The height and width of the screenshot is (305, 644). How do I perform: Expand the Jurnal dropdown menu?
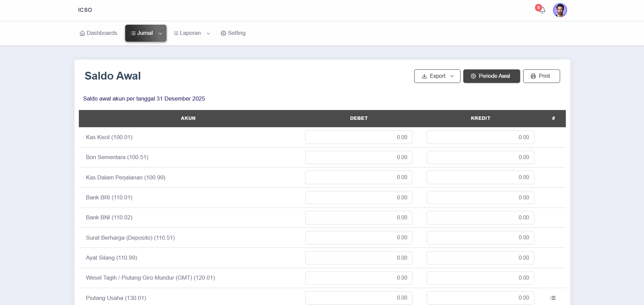(146, 33)
